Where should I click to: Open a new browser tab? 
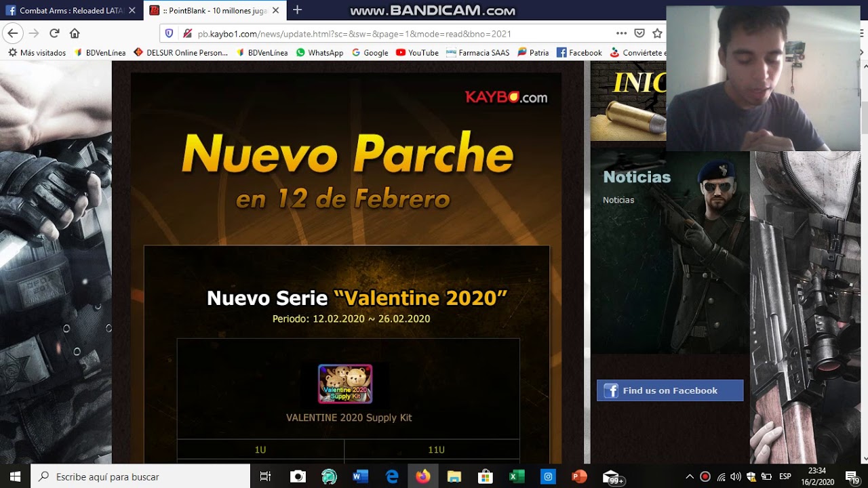(297, 10)
